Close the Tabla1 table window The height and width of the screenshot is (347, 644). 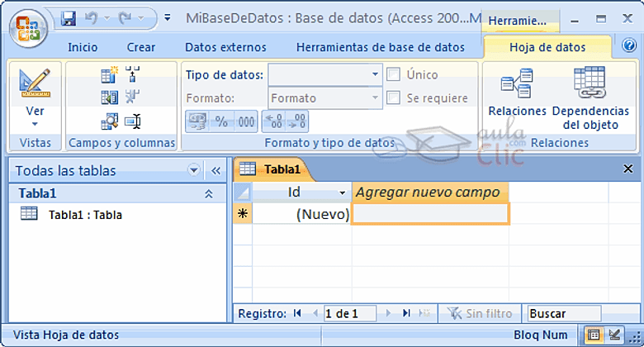tap(628, 169)
